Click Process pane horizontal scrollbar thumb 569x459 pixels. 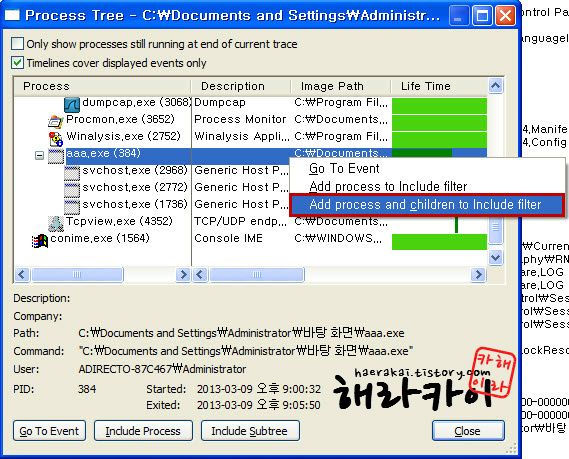coord(77,274)
